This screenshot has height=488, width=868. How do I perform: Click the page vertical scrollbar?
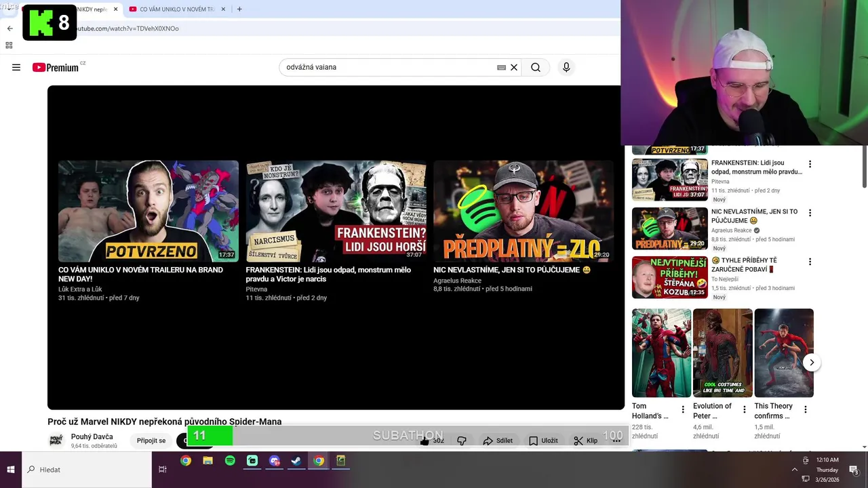pos(865,166)
